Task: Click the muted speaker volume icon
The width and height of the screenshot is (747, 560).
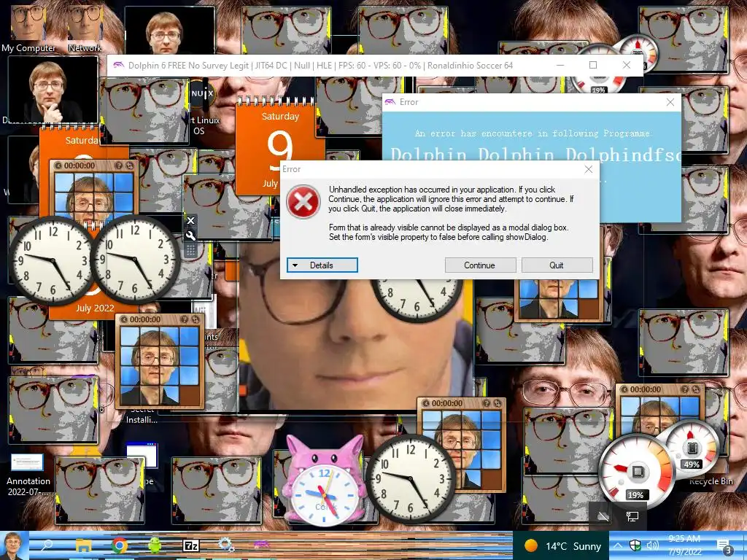Action: 652,545
